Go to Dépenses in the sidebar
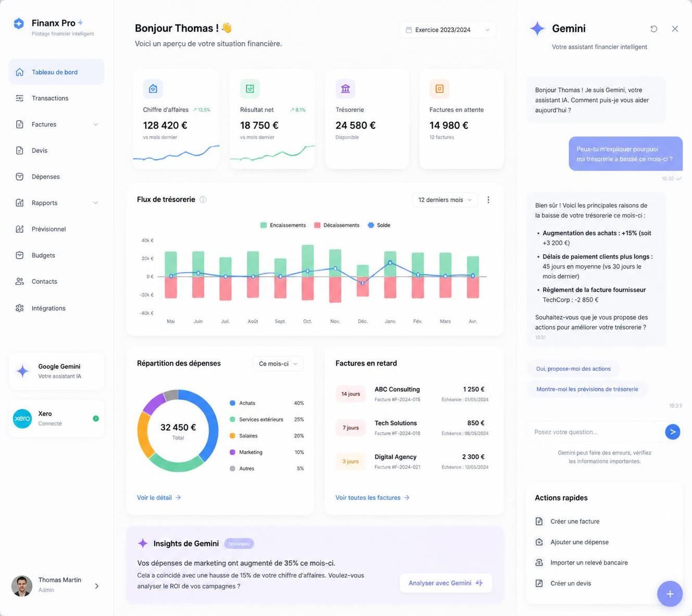Viewport: 692px width, 616px height. [x=56, y=177]
